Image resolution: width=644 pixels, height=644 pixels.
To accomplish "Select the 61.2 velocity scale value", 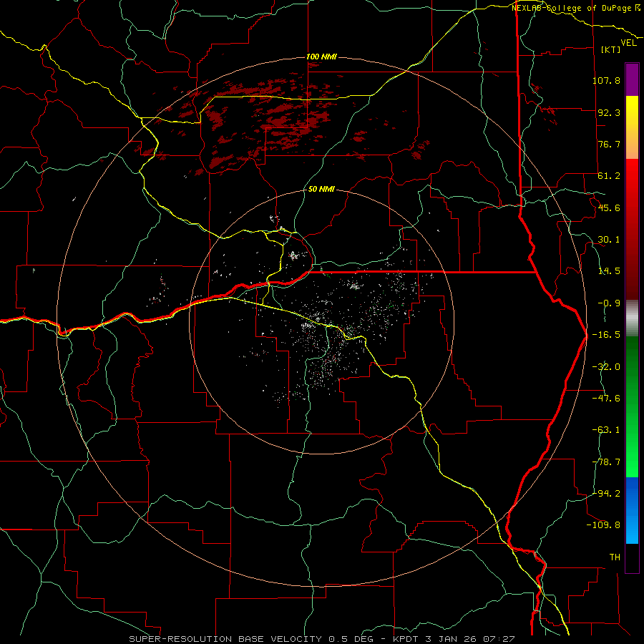I will 609,176.
